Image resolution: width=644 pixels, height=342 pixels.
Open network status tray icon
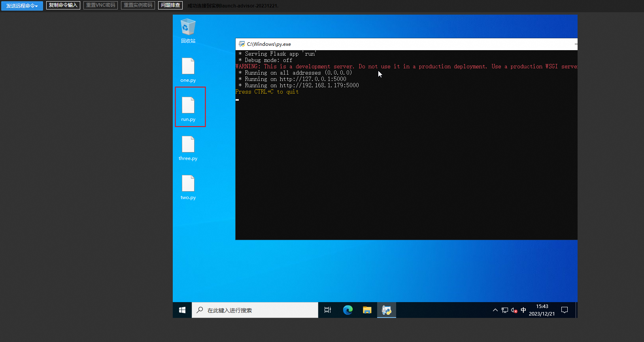tap(505, 310)
